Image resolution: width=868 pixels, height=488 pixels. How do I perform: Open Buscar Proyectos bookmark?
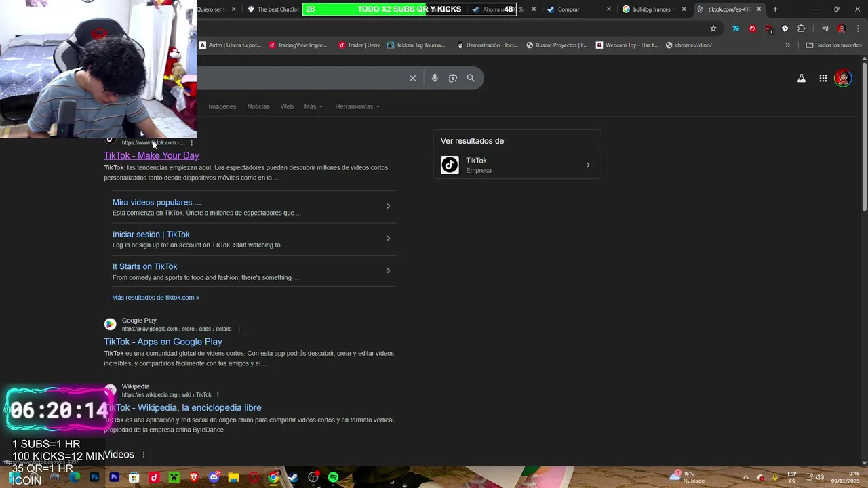click(557, 45)
